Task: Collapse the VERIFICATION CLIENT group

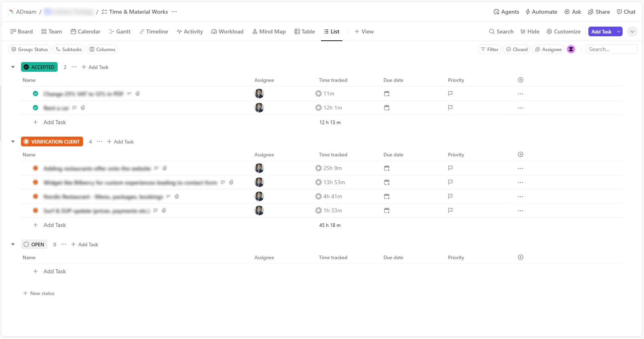Action: 13,141
